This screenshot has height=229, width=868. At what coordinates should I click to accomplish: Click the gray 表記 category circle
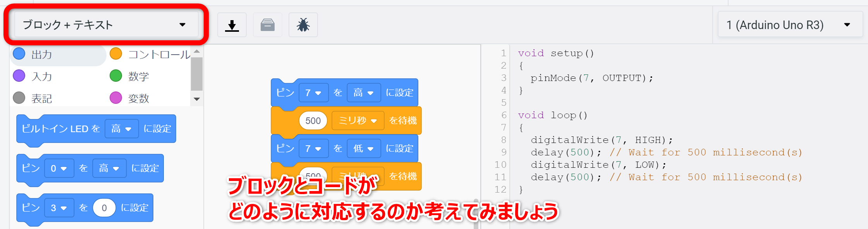[19, 98]
